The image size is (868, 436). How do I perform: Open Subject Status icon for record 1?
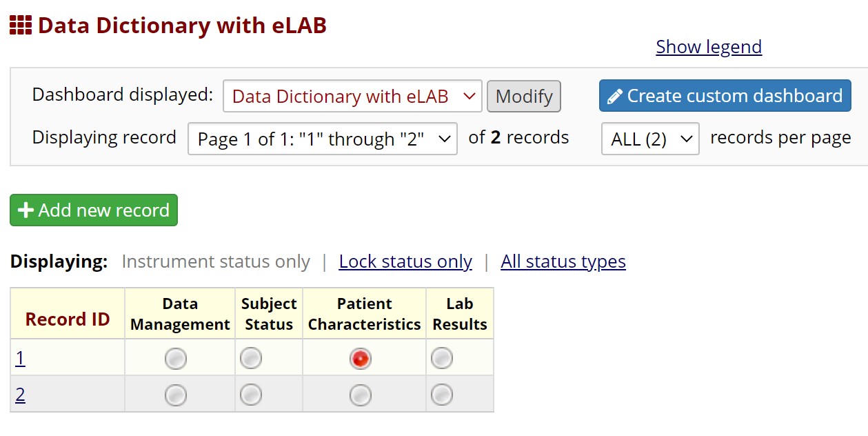click(x=251, y=358)
